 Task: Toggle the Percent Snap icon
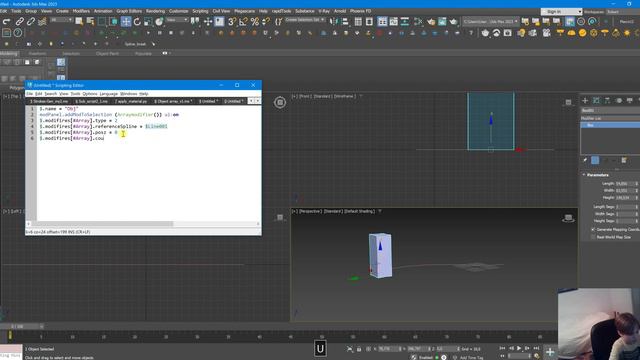255,21
